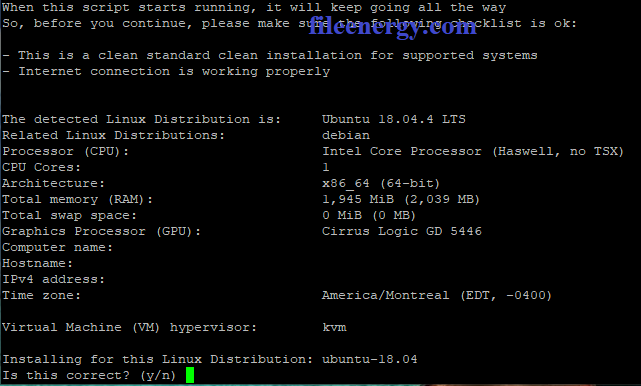Click the 'Hostname:' label
This screenshot has height=386, width=641.
pyautogui.click(x=37, y=263)
